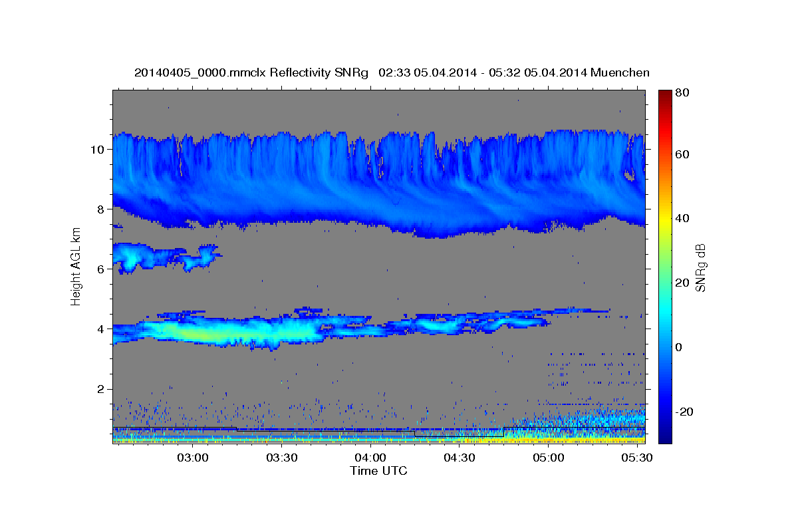The image size is (798, 532).
Task: Click the height tick label 10
Action: (97, 150)
